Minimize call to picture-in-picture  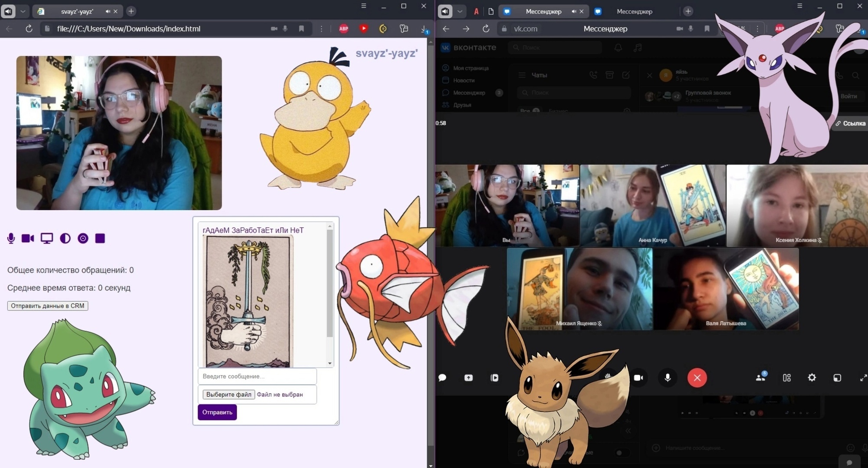(x=837, y=378)
